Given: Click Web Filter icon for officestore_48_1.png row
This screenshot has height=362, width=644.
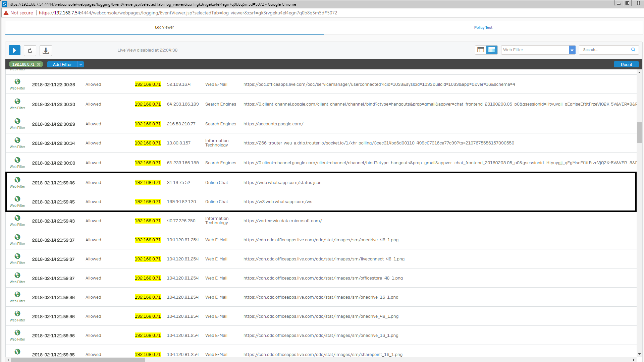Looking at the screenshot, I should pyautogui.click(x=17, y=275).
